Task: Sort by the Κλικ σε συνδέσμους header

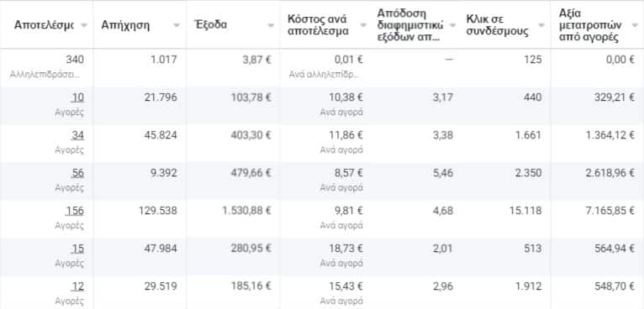Action: pyautogui.click(x=498, y=25)
